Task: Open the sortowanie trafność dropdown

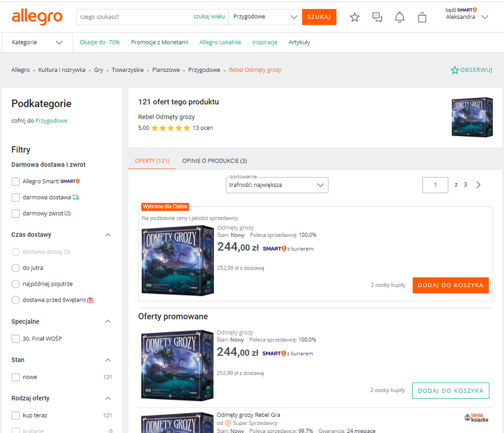Action: point(277,185)
